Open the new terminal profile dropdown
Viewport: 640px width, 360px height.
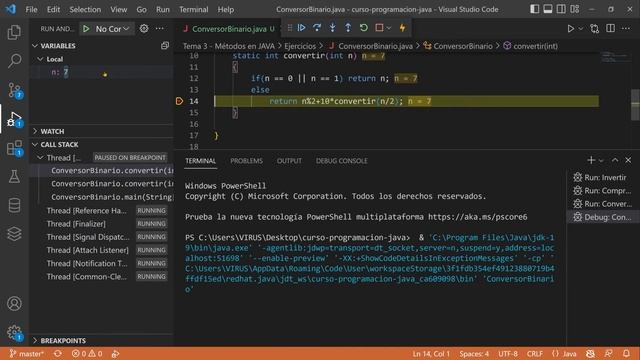tap(601, 160)
